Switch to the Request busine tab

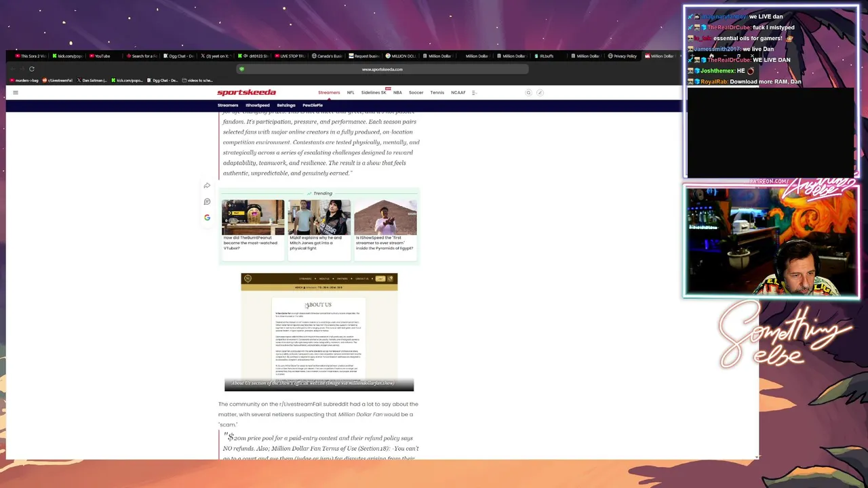[x=363, y=56]
